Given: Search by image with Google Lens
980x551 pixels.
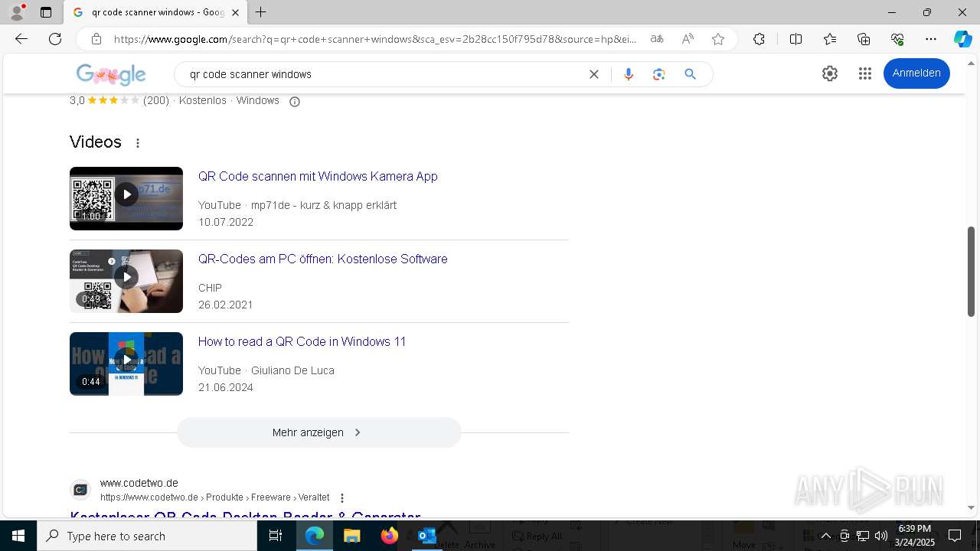Looking at the screenshot, I should pyautogui.click(x=659, y=74).
